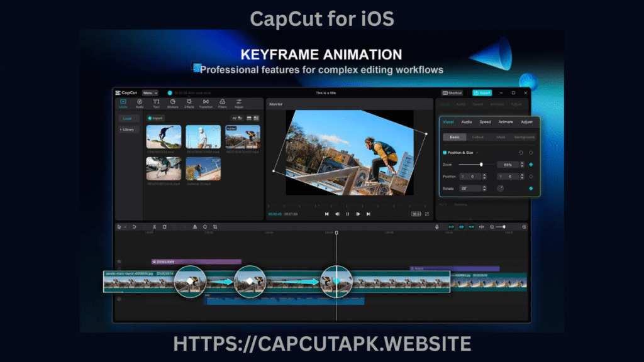This screenshot has height=362, width=644.
Task: Toggle main track magnet in timeline toolbar
Action: 452,226
